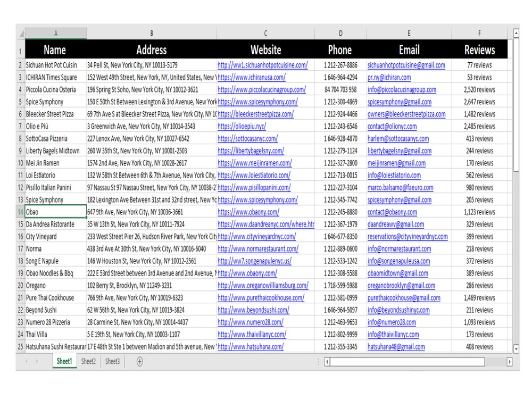Select the cell 'Sichuan Hot Pot Cuisin'
Screen dimensions: 532x399
pos(56,65)
